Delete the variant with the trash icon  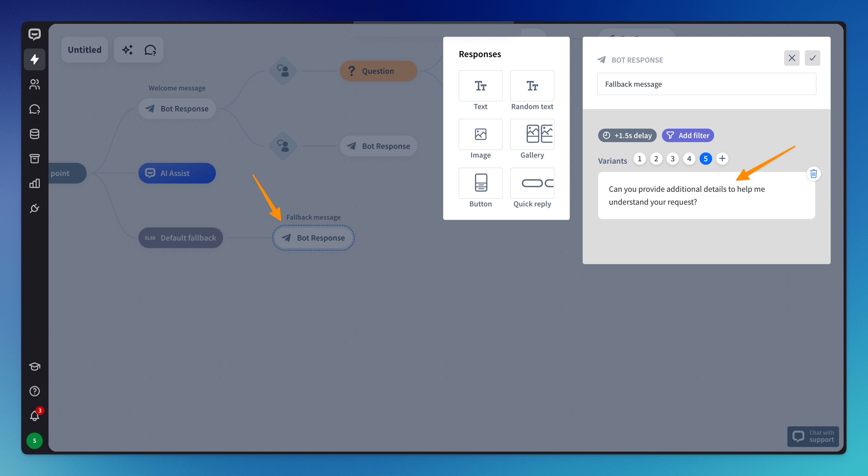tap(813, 174)
